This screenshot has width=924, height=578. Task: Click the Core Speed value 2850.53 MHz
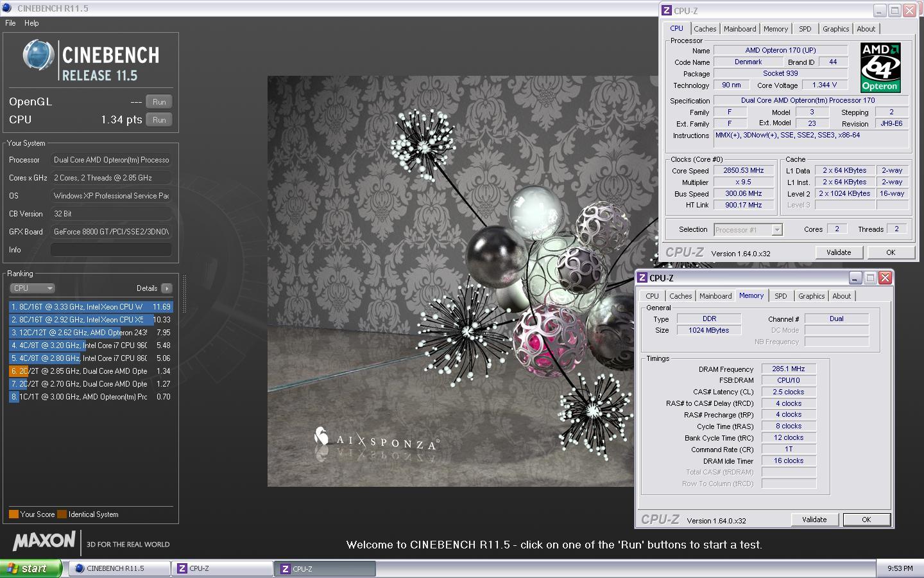tap(744, 171)
